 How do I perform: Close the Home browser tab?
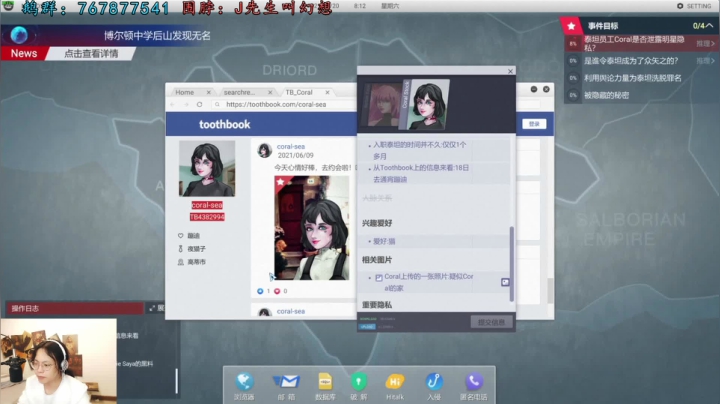coord(208,92)
